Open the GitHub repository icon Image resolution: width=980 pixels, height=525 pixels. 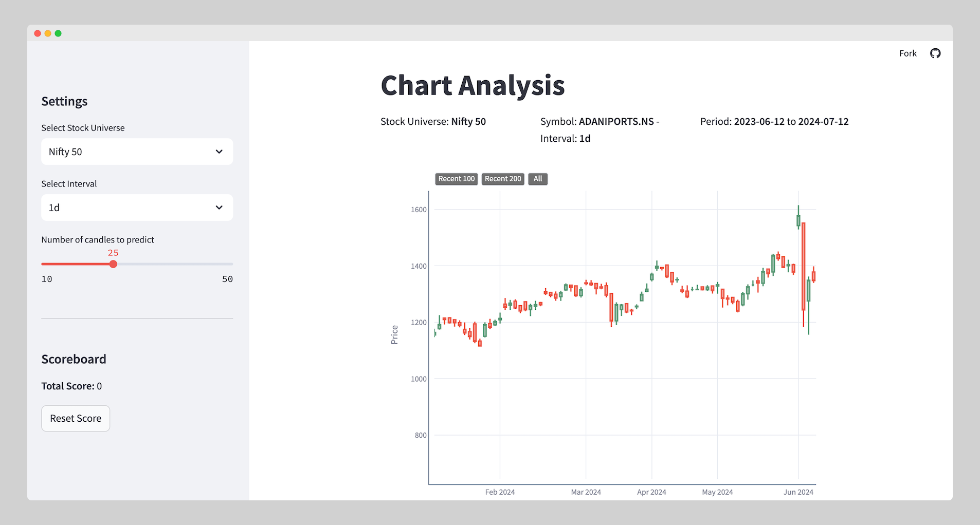(935, 53)
